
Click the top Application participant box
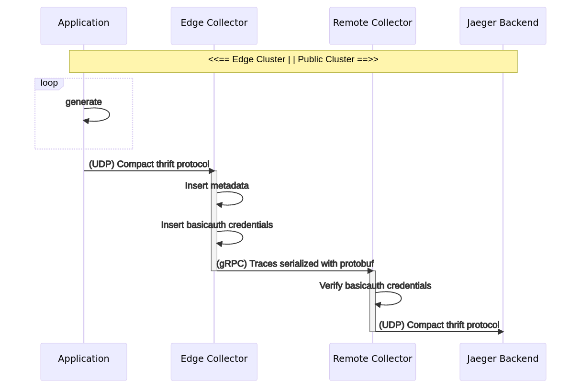84,26
